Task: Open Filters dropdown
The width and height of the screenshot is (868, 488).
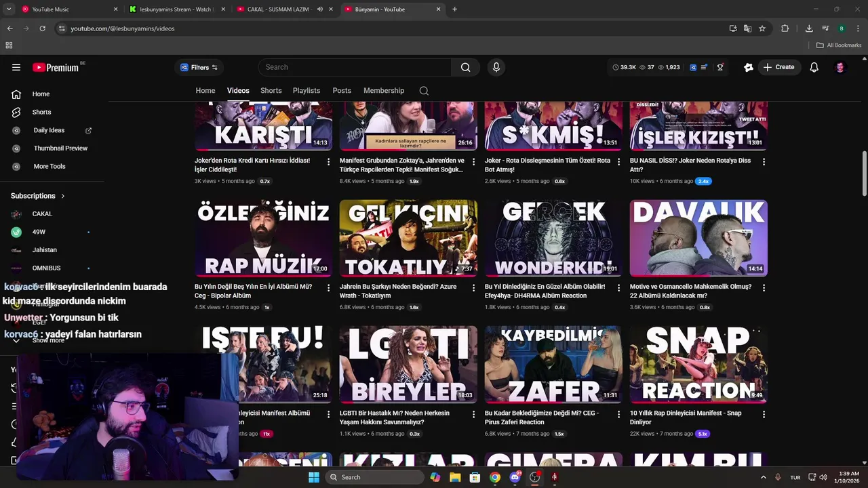Action: point(199,67)
